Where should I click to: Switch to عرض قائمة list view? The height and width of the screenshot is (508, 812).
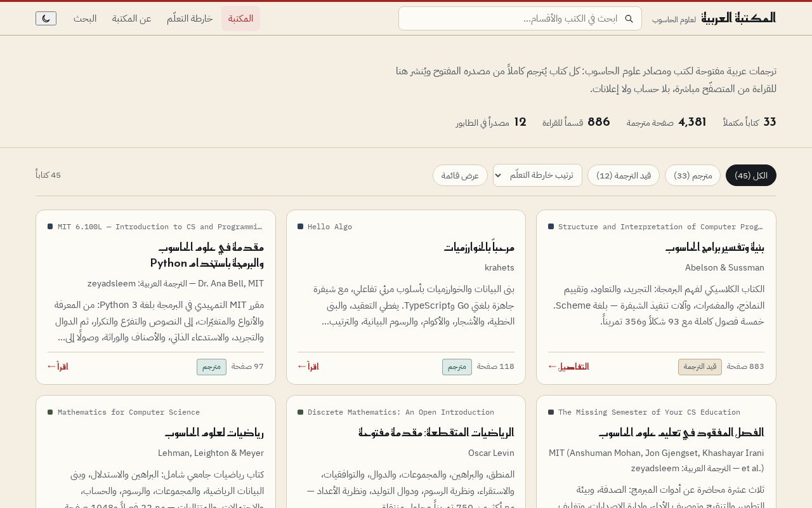pyautogui.click(x=460, y=175)
